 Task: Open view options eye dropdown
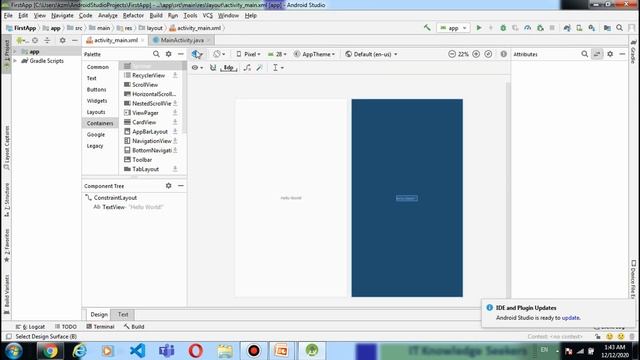tap(197, 68)
